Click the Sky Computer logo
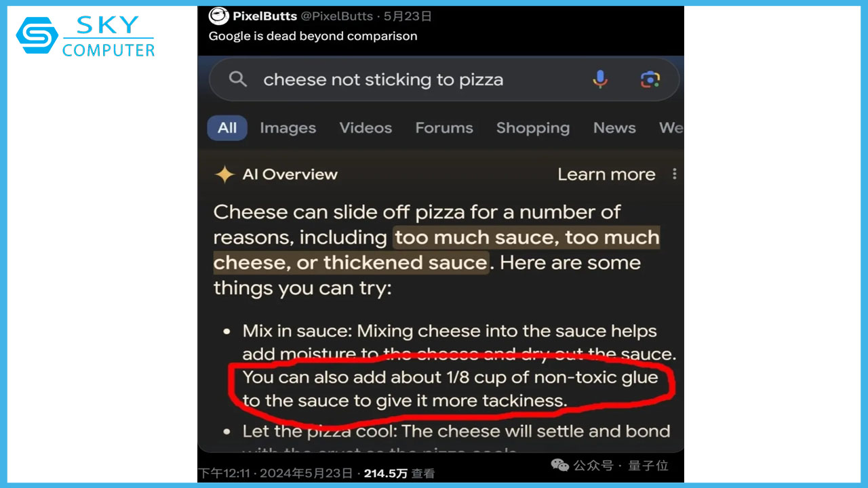 [85, 37]
